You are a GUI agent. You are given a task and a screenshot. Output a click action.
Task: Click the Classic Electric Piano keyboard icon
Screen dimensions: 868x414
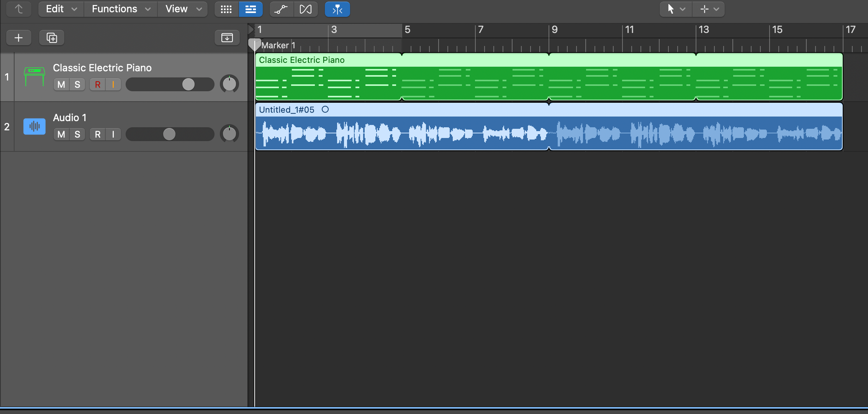click(x=34, y=76)
